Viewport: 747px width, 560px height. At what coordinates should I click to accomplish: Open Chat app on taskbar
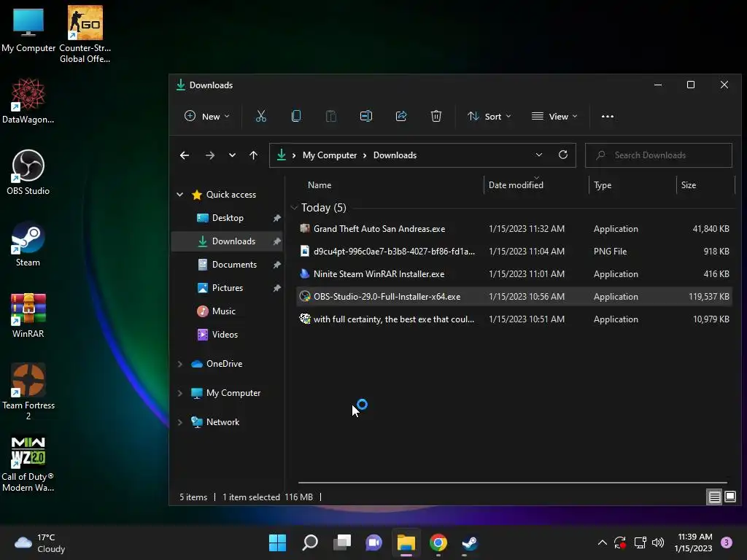[374, 542]
